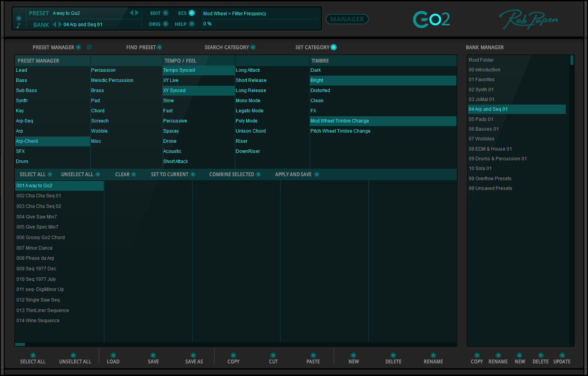Click the CUT preset icon
Screen dimensions: 588x376
pyautogui.click(x=273, y=355)
